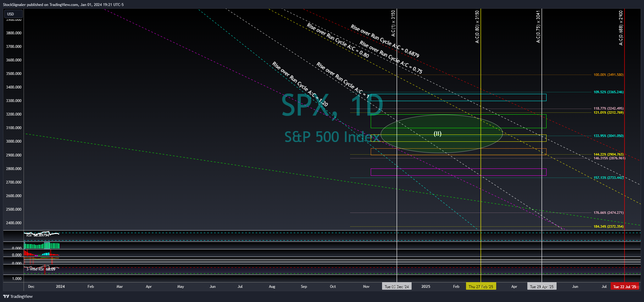Click the 3700.000 price axis label
This screenshot has width=644, height=302.
click(x=14, y=47)
